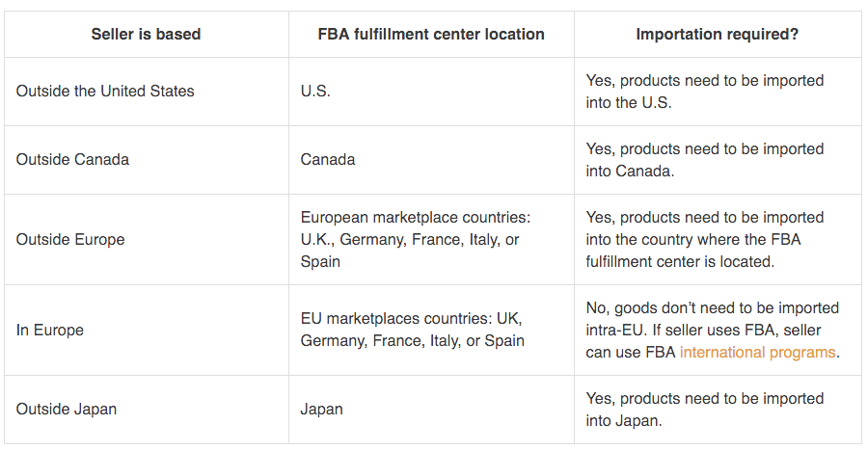Image resolution: width=868 pixels, height=451 pixels.
Task: Select the Outside Europe cell
Action: [x=70, y=240]
